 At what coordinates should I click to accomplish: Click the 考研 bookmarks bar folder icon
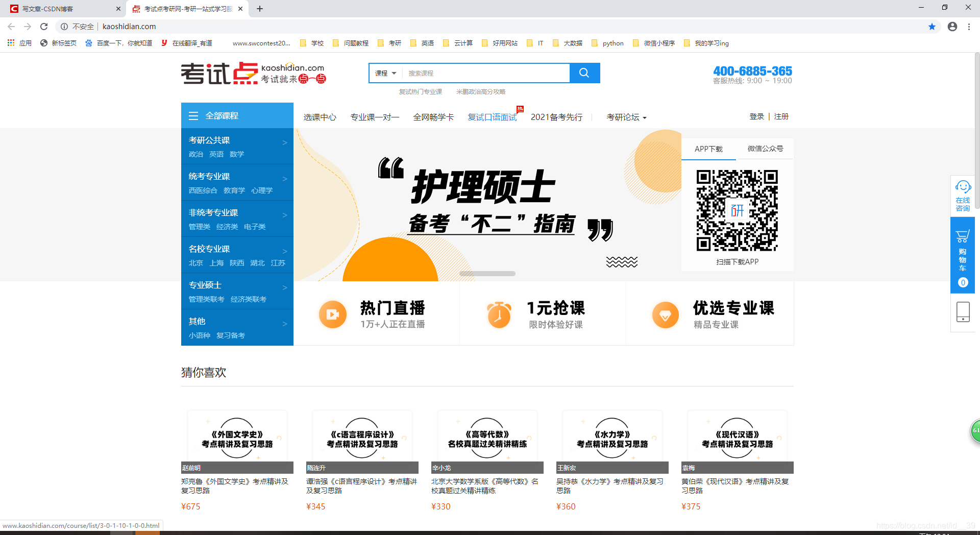pos(381,43)
